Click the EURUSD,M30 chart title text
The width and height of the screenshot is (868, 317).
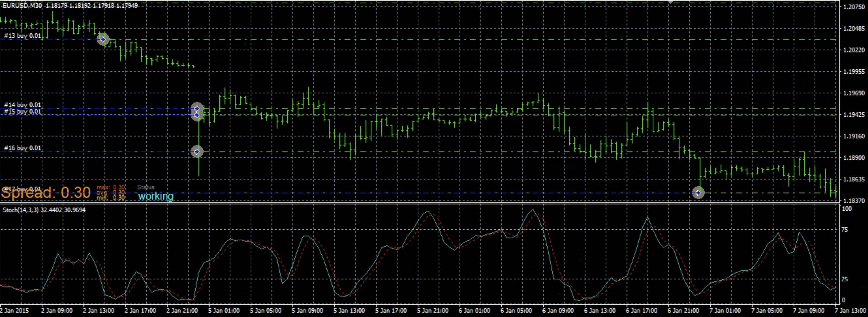tap(70, 6)
